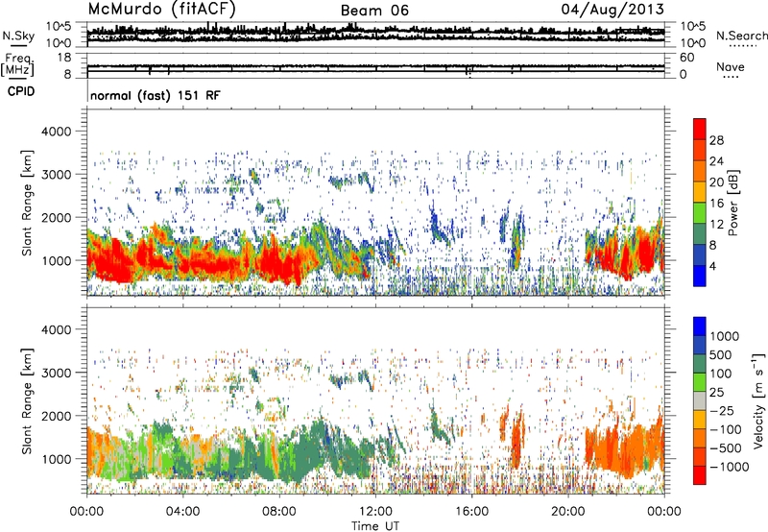Image resolution: width=768 pixels, height=532 pixels.
Task: Click the '20:00' time axis tick label
Action: point(567,512)
